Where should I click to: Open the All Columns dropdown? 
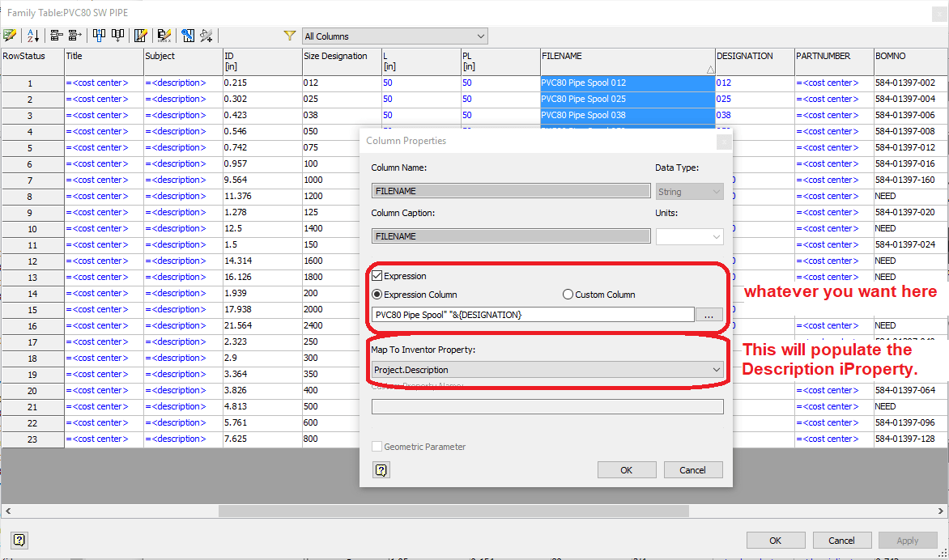point(480,36)
